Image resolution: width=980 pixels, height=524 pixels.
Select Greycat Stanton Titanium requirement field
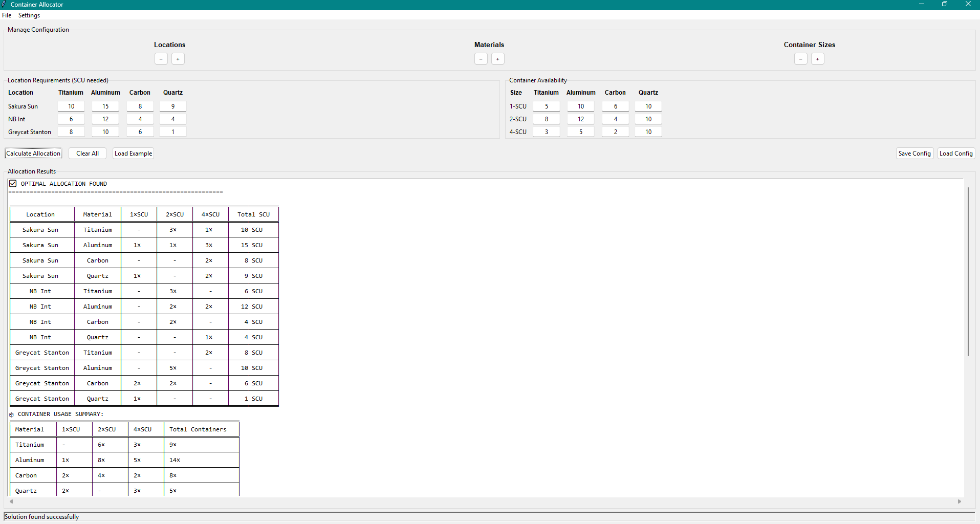pyautogui.click(x=71, y=132)
